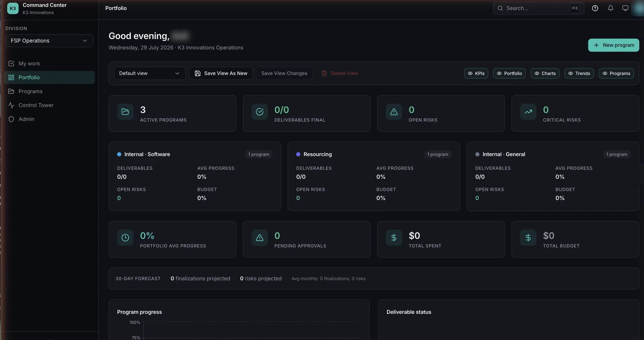Click the Total Budget dollar icon

click(528, 238)
